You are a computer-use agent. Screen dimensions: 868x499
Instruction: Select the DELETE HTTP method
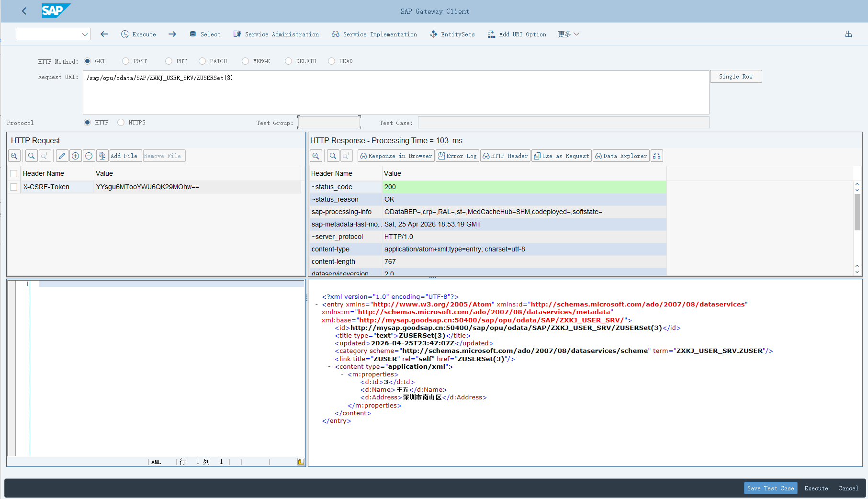click(288, 61)
